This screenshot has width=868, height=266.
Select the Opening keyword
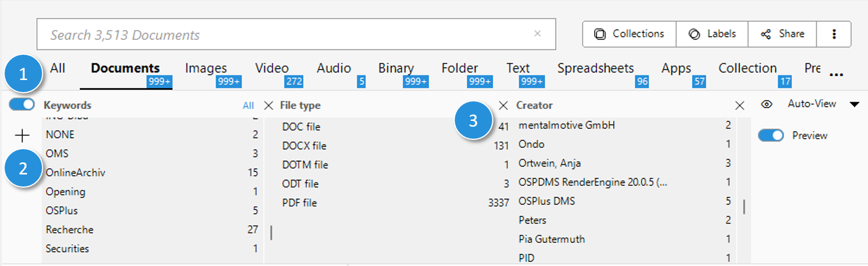pos(152,192)
